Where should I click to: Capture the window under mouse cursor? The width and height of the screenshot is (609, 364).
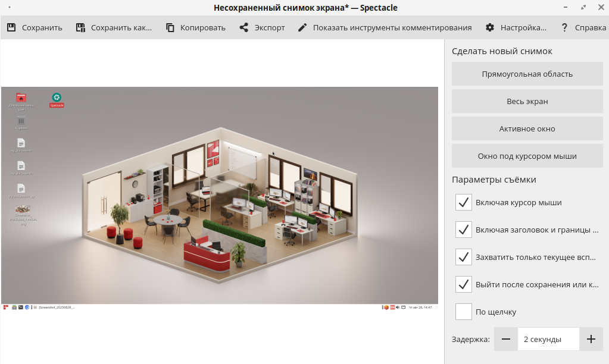click(527, 156)
